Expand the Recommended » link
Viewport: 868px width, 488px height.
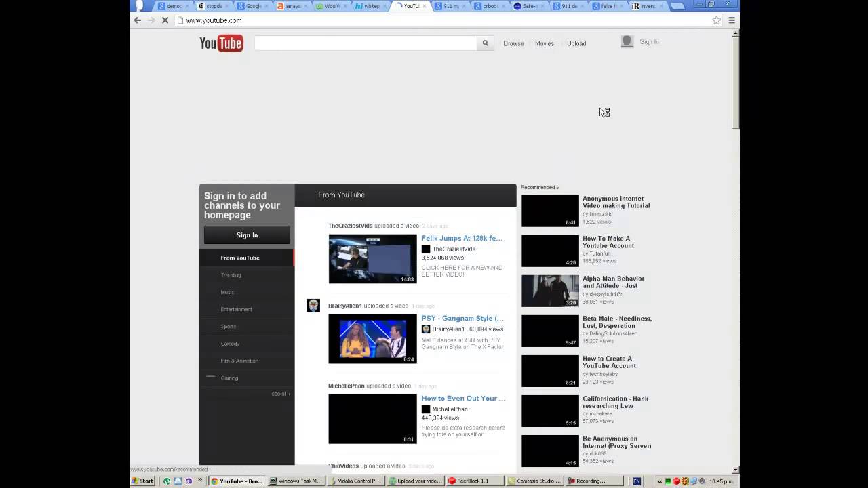pyautogui.click(x=540, y=187)
